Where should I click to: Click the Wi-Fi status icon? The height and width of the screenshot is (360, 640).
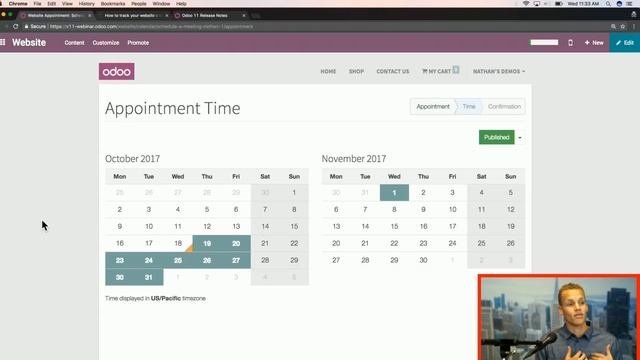[x=526, y=4]
